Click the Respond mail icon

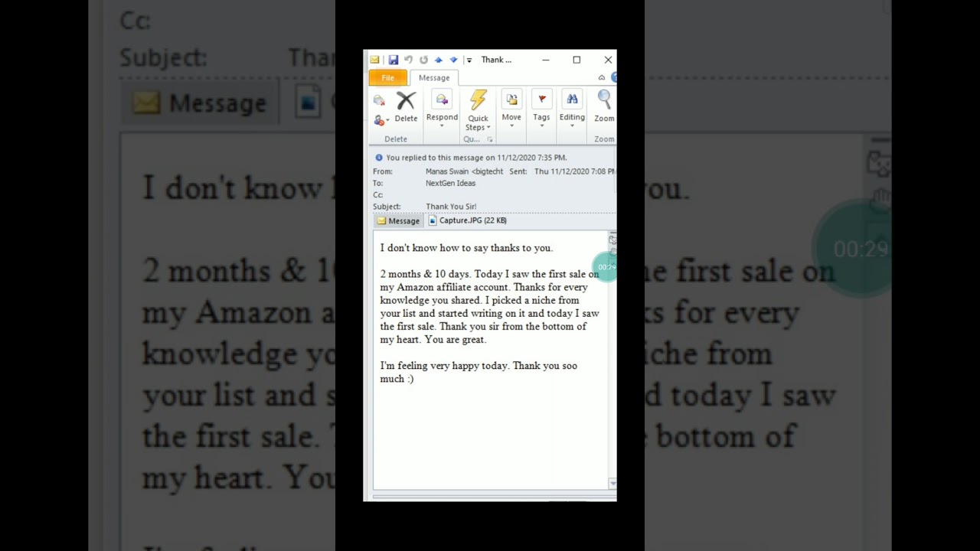pyautogui.click(x=442, y=100)
